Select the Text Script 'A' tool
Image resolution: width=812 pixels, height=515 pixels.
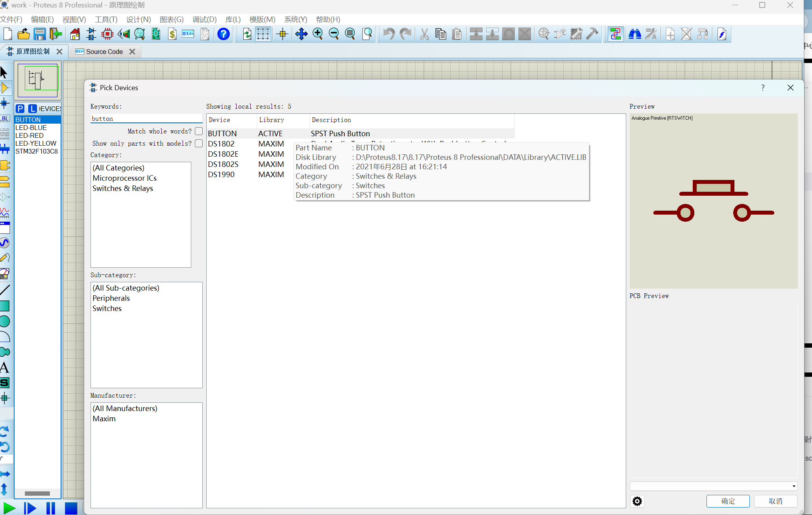click(4, 367)
